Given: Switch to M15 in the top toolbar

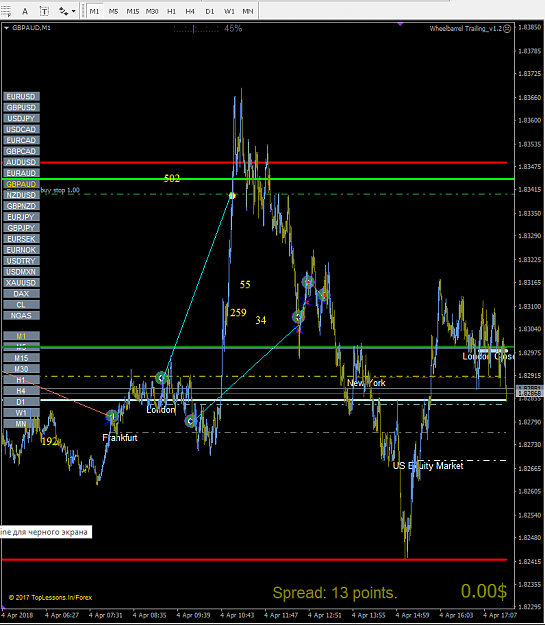Looking at the screenshot, I should tap(132, 11).
